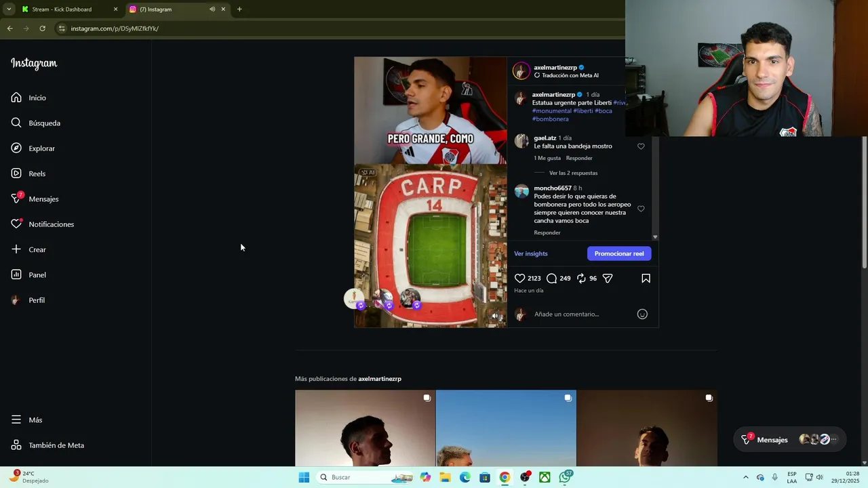
Task: Open the #liberti hashtag
Action: click(583, 110)
